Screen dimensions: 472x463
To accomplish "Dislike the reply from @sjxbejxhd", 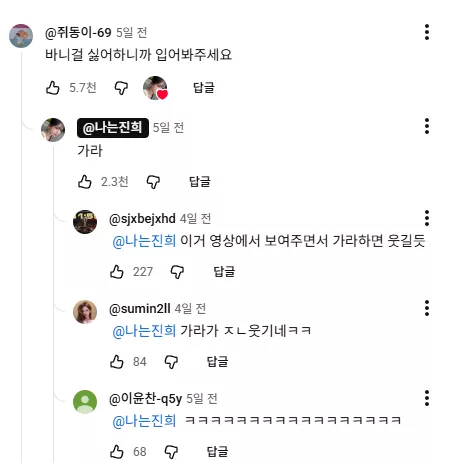I will (177, 272).
